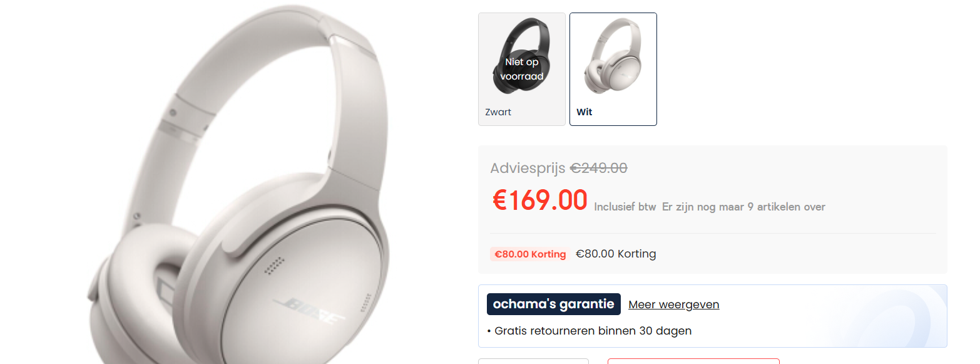This screenshot has height=364, width=980.
Task: Select the Zwart color option
Action: point(522,69)
